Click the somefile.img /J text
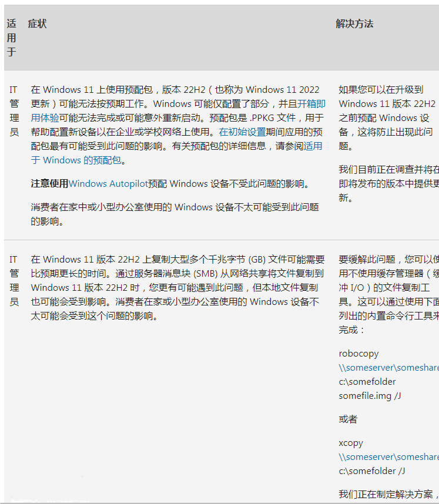The height and width of the screenshot is (504, 439). click(x=370, y=396)
